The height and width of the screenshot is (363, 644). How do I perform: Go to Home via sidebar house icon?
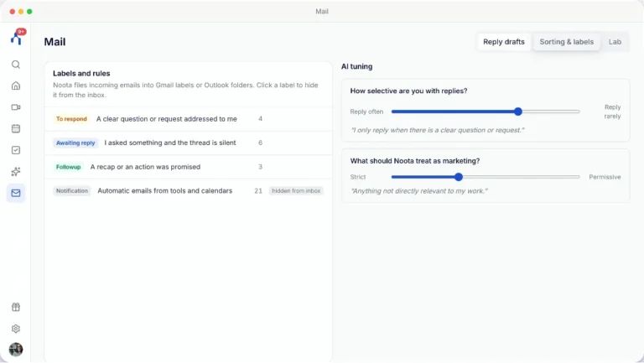[x=16, y=86]
